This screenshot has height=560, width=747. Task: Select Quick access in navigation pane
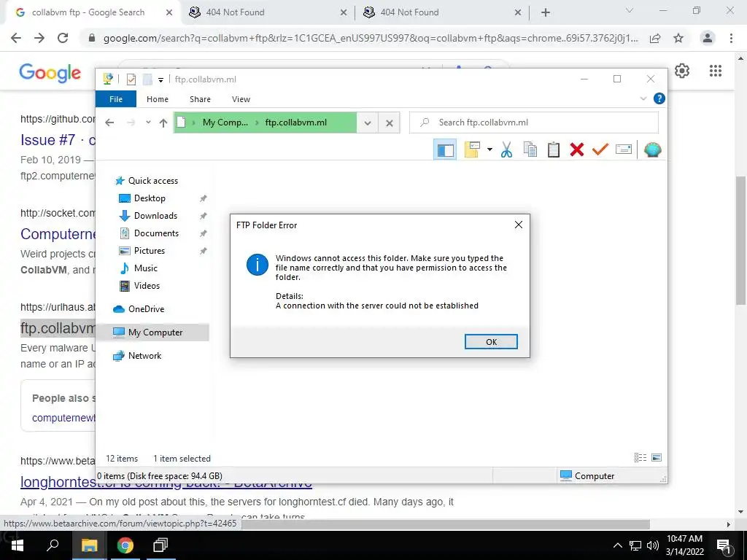[x=153, y=181]
